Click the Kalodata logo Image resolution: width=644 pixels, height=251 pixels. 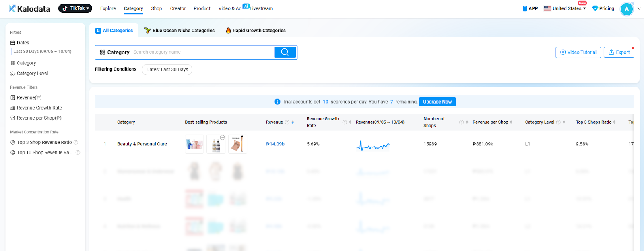[x=30, y=8]
